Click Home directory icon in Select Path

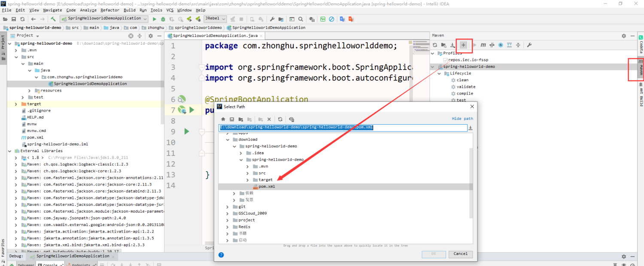223,119
